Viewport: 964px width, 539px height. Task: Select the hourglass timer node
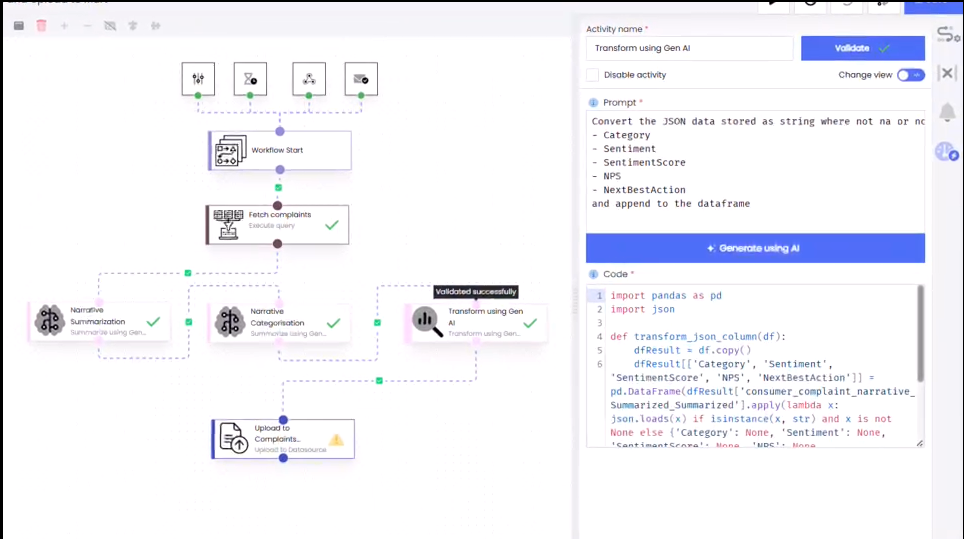(x=250, y=79)
